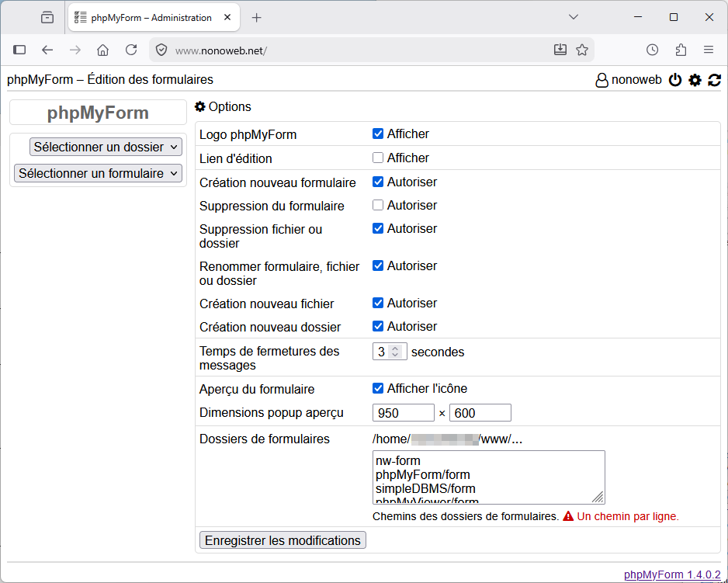Screen dimensions: 728x583
Task: Click 'Un chemin par ligne.' warning text
Action: tap(628, 516)
